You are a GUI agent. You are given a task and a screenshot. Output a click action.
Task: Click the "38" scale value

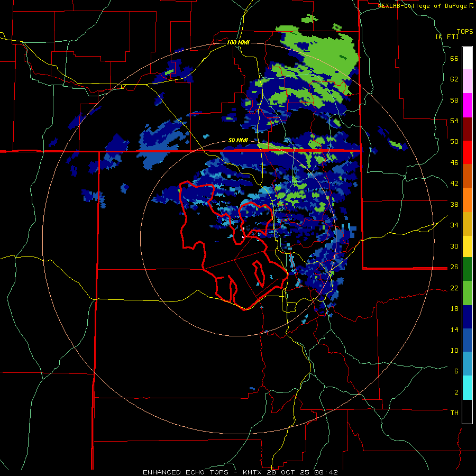coord(454,204)
